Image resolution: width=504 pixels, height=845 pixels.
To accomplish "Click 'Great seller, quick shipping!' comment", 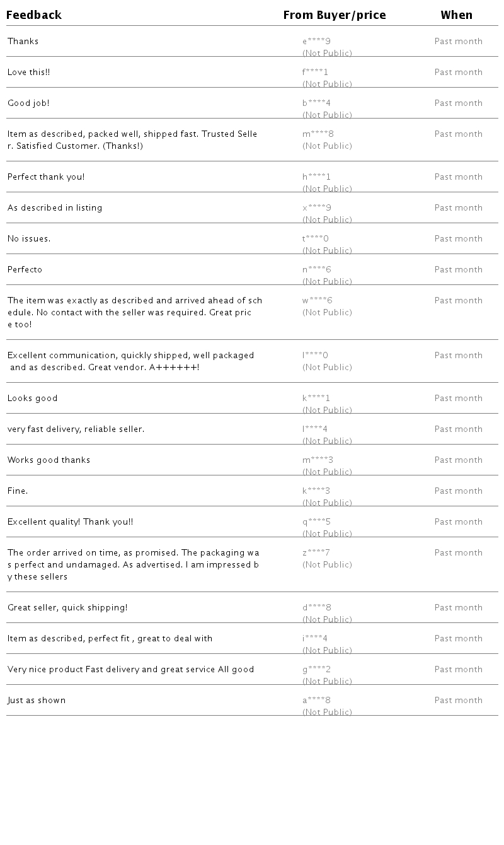I will click(x=67, y=608).
